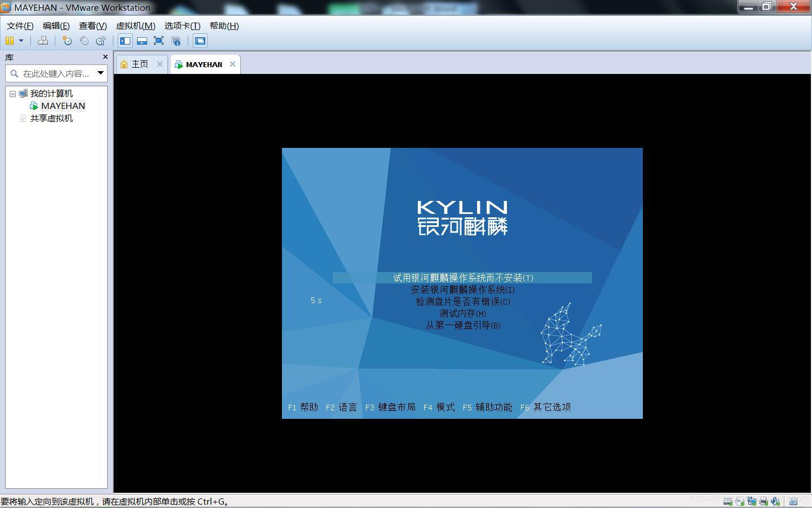Switch to the 主页 home tab
The height and width of the screenshot is (508, 812).
click(x=139, y=64)
